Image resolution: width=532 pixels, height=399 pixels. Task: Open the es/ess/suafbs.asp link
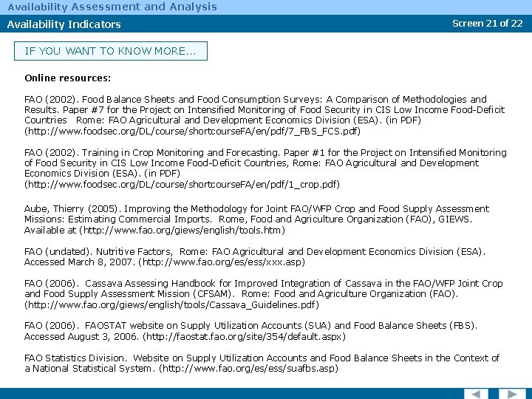[x=249, y=368]
